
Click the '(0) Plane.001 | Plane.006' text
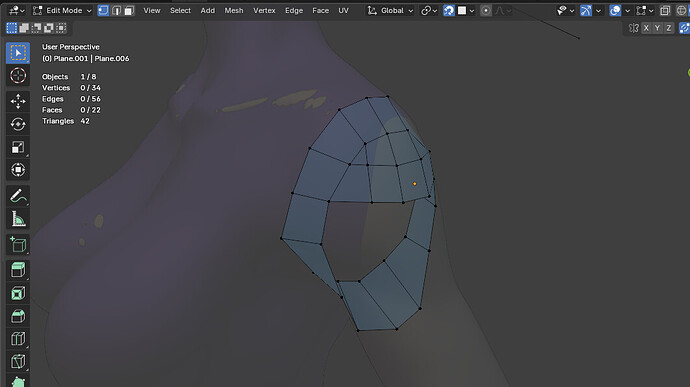pyautogui.click(x=85, y=59)
